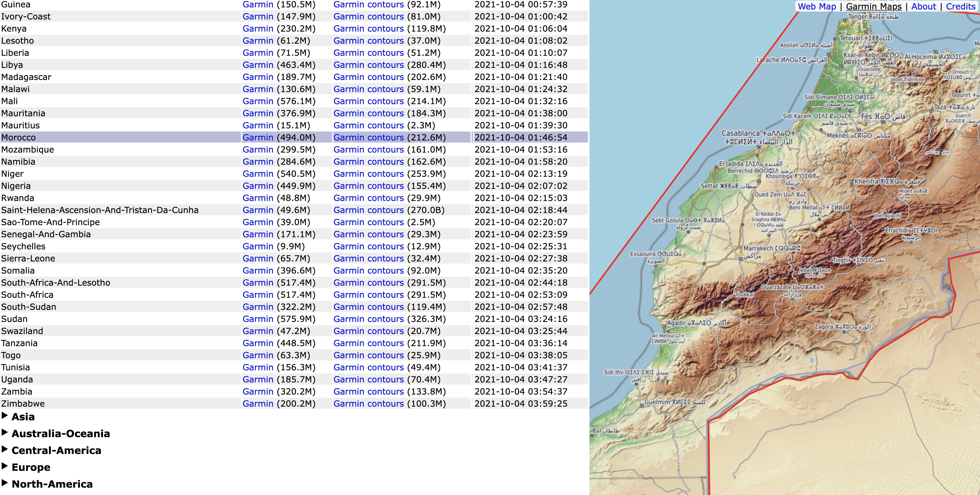Expand the North-America section

click(52, 484)
